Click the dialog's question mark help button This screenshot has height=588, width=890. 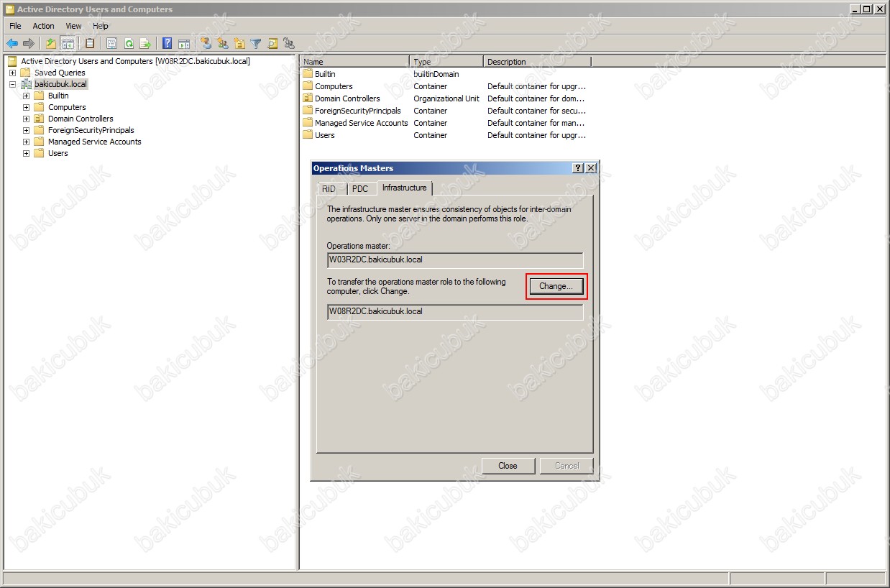click(578, 168)
